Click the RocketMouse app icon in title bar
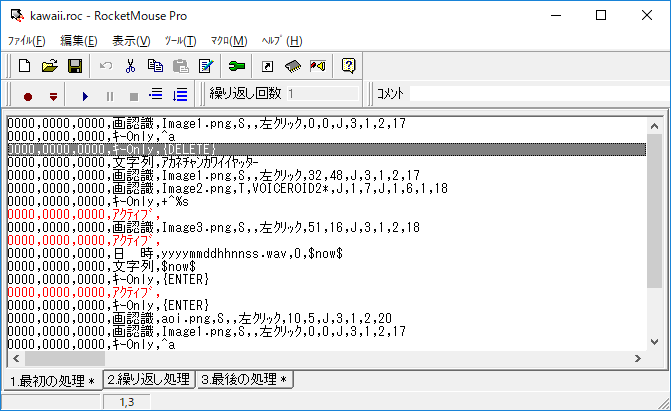The image size is (671, 411). 17,16
